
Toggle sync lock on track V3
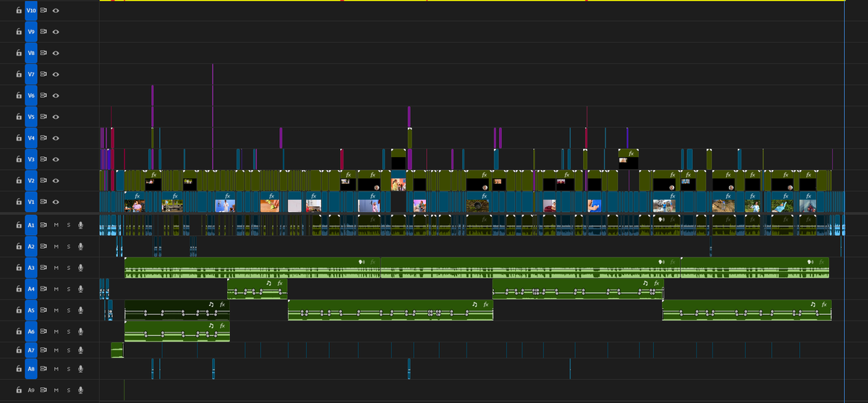(x=43, y=159)
